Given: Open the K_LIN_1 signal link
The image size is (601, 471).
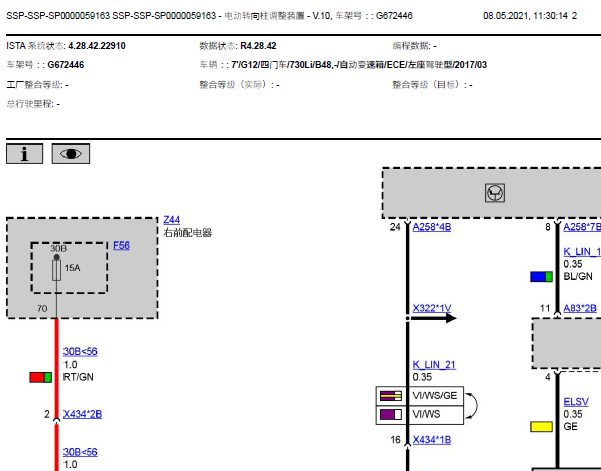Looking at the screenshot, I should pyautogui.click(x=582, y=252).
